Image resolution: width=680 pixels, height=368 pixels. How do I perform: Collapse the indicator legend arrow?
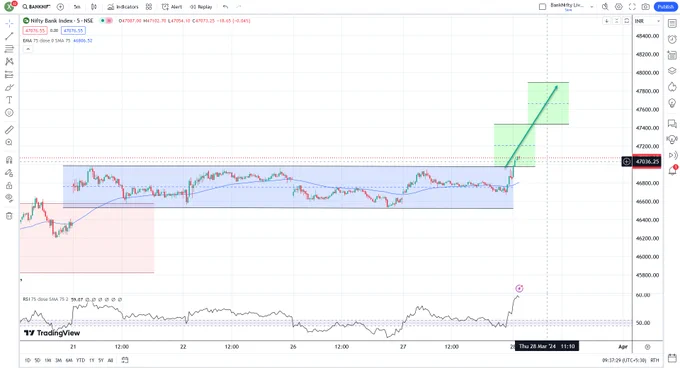click(28, 49)
